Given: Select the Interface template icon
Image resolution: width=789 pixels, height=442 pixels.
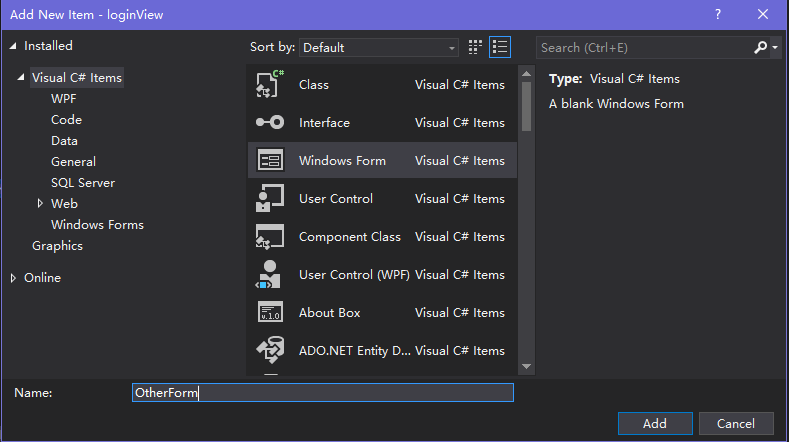Looking at the screenshot, I should pyautogui.click(x=270, y=122).
